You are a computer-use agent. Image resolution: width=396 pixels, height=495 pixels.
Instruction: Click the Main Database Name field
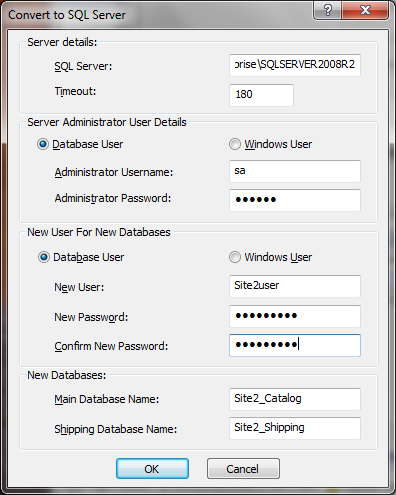[x=295, y=399]
